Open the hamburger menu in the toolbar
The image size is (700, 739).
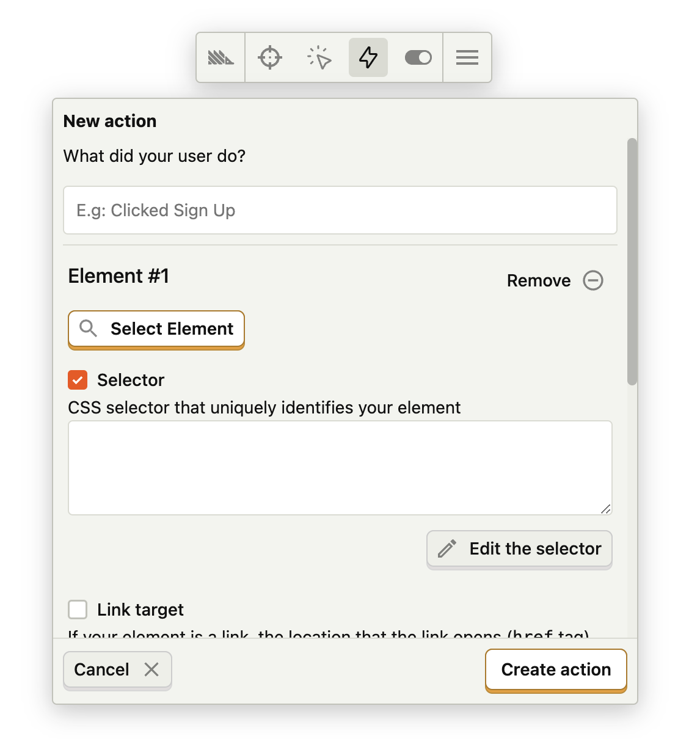click(x=467, y=57)
